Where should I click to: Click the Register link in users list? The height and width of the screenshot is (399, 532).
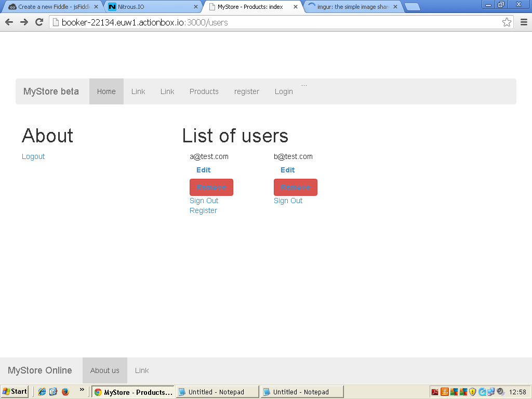coord(203,210)
